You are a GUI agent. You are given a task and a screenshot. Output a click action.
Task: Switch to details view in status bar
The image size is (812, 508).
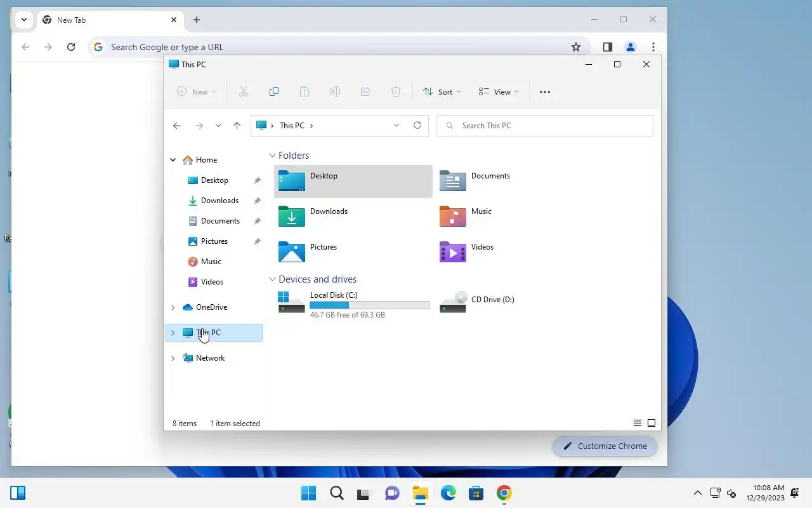coord(638,423)
